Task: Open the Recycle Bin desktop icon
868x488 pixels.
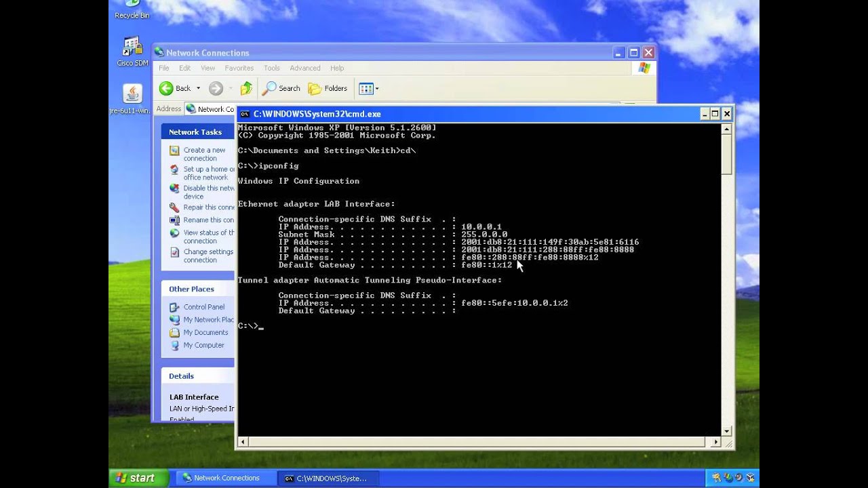Action: click(132, 9)
